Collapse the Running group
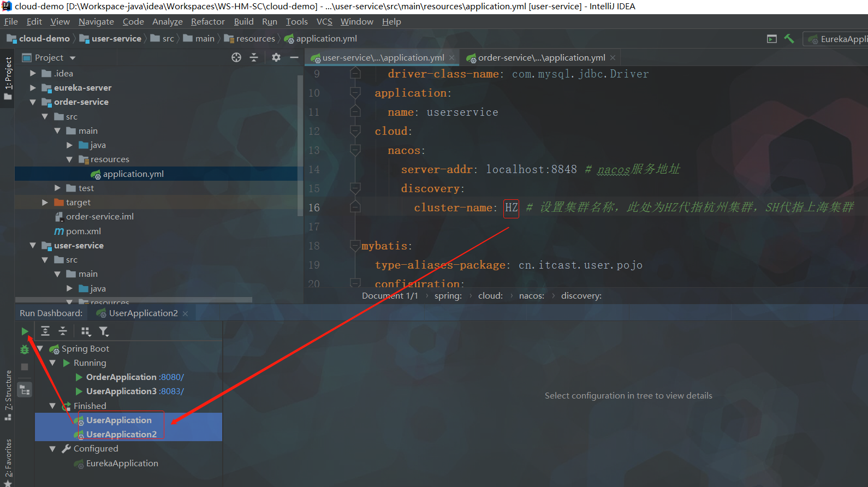Screen dimensions: 868x487 coord(52,363)
